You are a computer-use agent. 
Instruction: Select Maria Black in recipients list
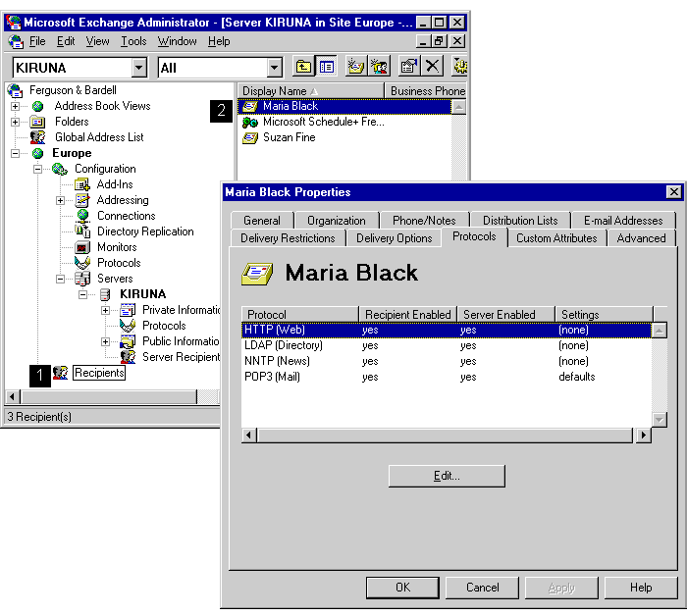pyautogui.click(x=344, y=106)
